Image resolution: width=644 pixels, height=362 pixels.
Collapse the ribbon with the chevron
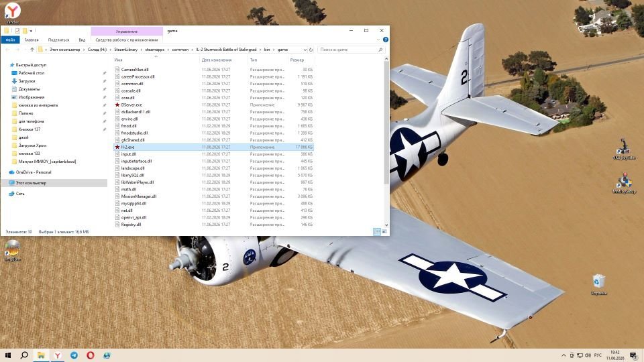[378, 40]
